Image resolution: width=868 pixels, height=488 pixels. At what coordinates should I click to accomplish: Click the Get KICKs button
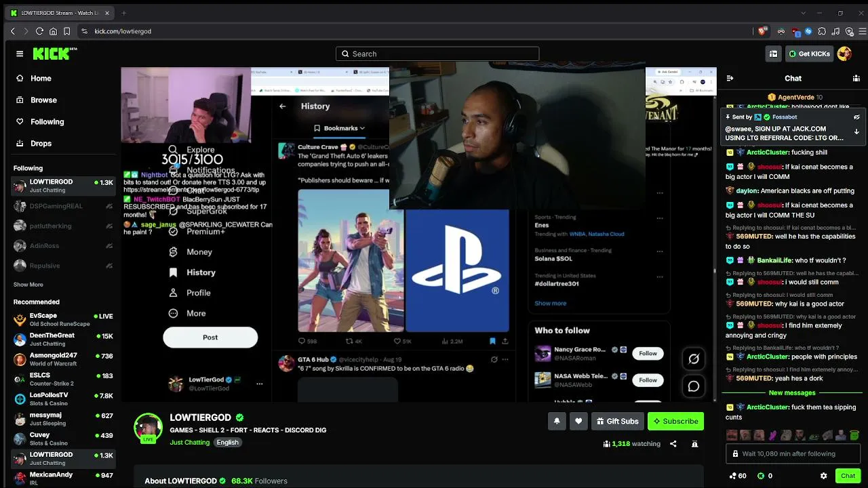point(810,54)
